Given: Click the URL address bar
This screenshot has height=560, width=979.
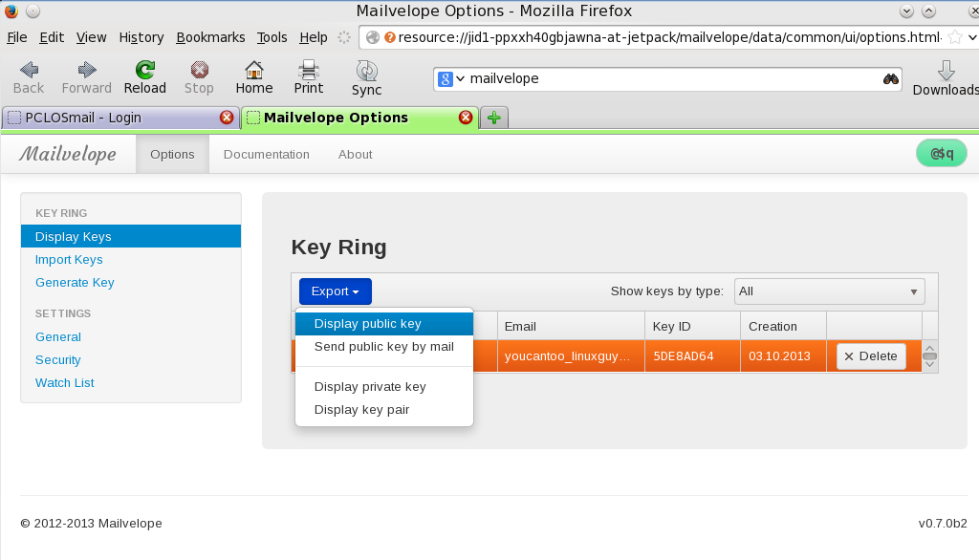Looking at the screenshot, I should tap(669, 37).
